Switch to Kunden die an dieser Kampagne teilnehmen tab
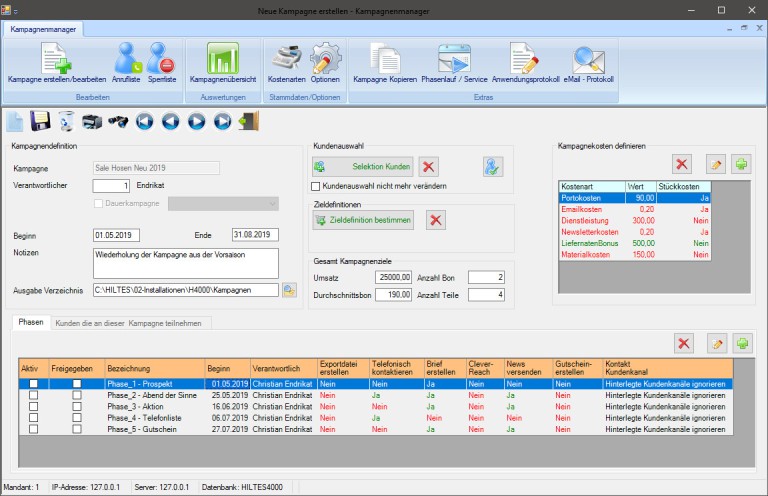 coord(127,324)
